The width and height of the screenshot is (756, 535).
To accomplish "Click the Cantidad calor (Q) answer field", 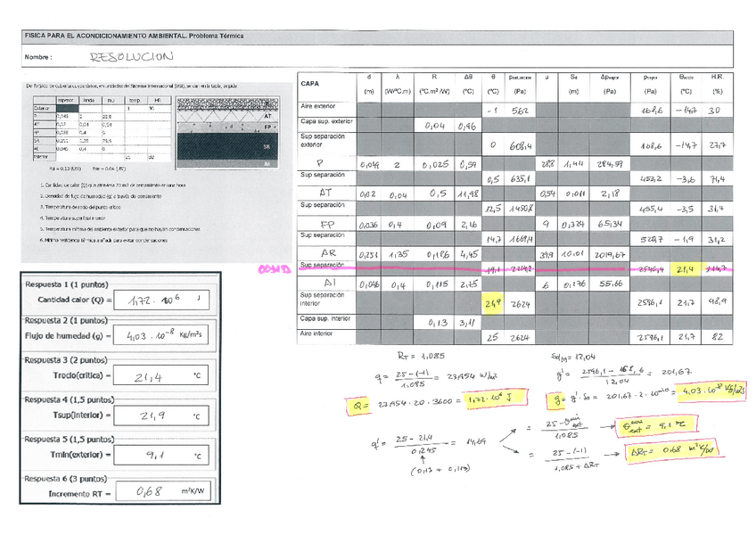I will (x=164, y=300).
